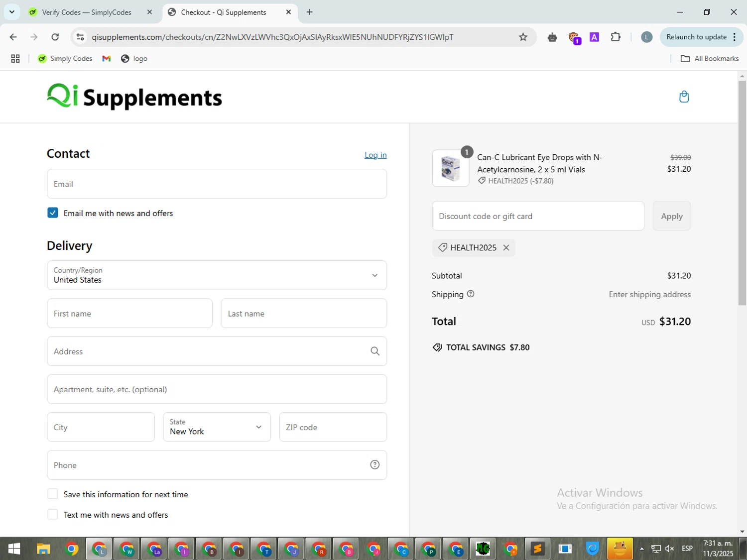Image resolution: width=747 pixels, height=560 pixels.
Task: Open the taskbar clock and date
Action: 718,549
